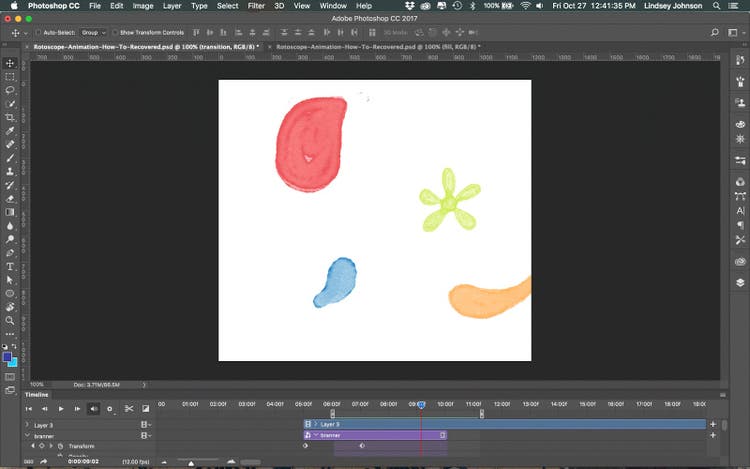Image resolution: width=750 pixels, height=469 pixels.
Task: Select the Zoom tool in the toolbox
Action: (x=10, y=320)
